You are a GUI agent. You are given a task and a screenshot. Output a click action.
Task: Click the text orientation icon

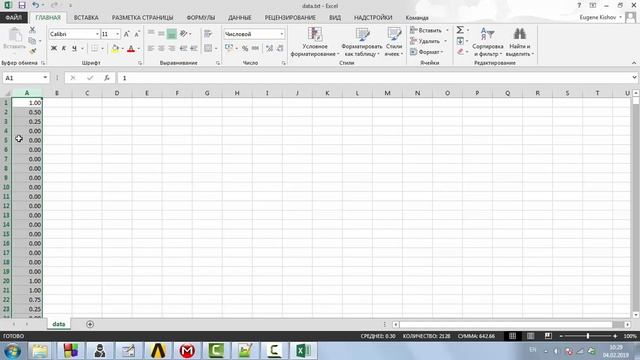click(183, 33)
